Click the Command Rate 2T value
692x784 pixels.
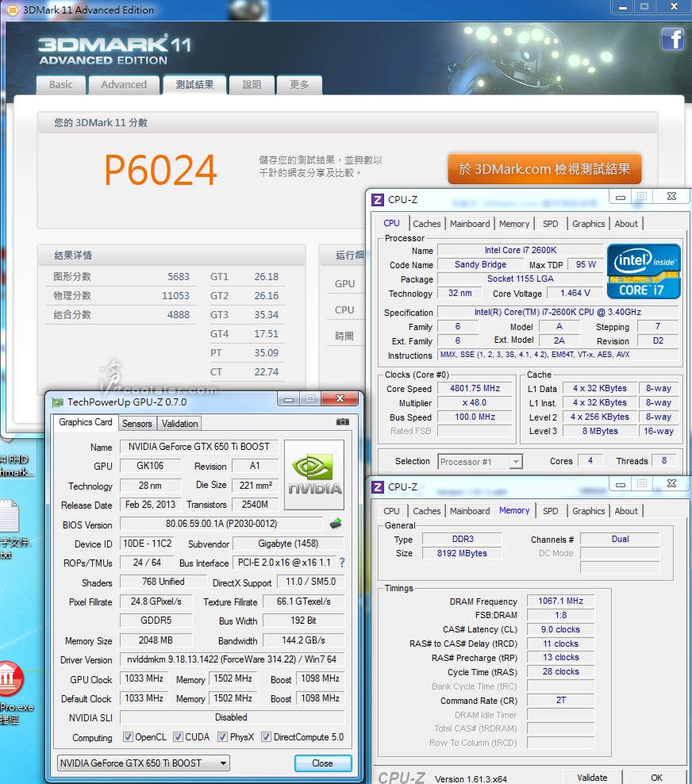click(560, 700)
